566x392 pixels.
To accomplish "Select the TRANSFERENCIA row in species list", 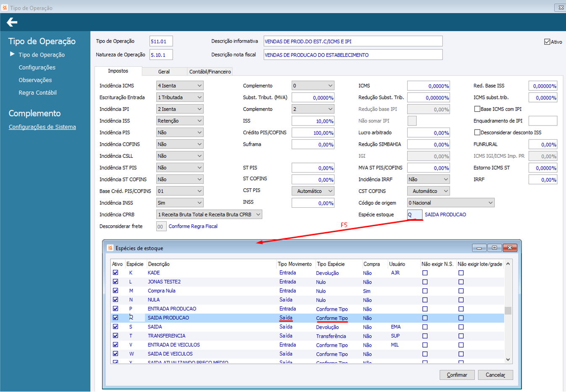I will [166, 336].
